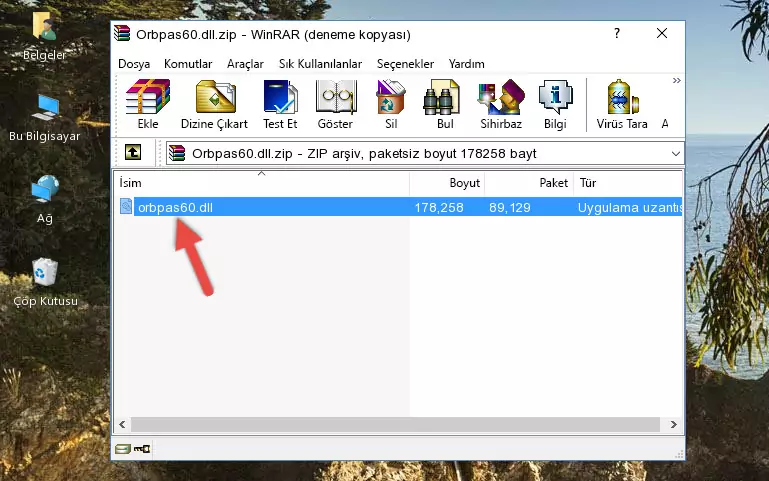Select the Ağ network desktop icon

[x=45, y=199]
